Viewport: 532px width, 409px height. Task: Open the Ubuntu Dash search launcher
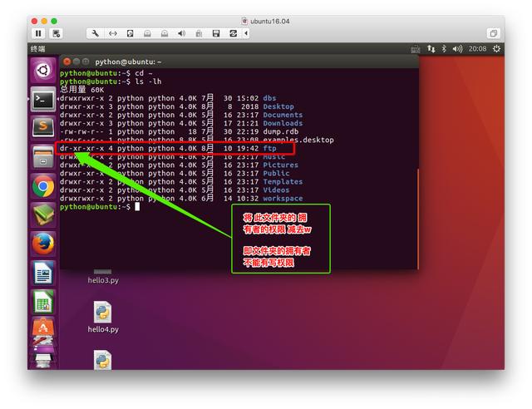coord(43,71)
